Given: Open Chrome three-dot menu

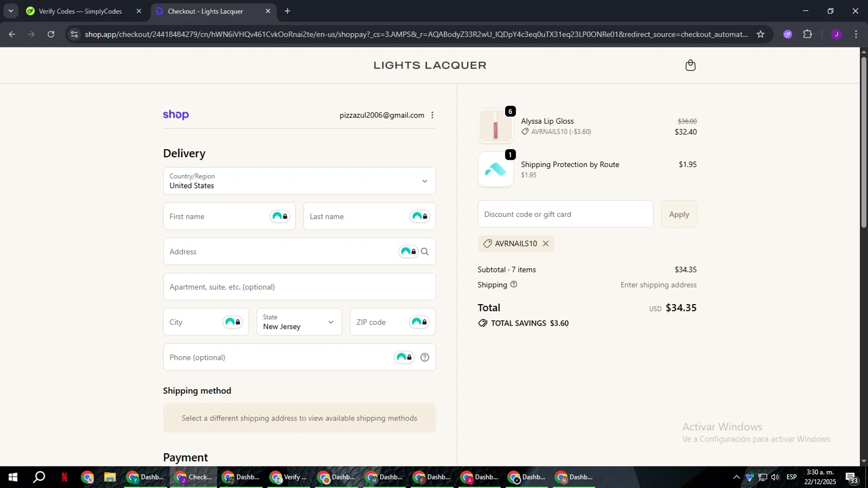Looking at the screenshot, I should pos(856,34).
